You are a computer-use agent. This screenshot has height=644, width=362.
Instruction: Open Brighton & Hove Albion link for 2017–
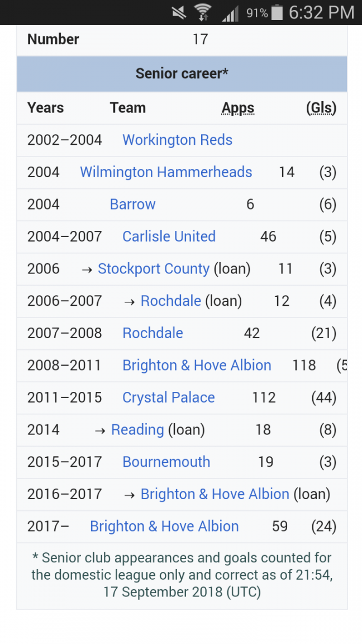click(x=164, y=527)
